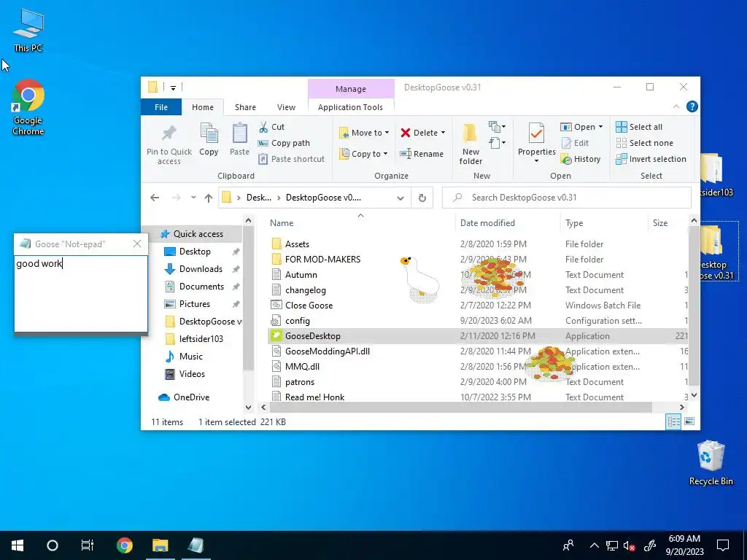Click Paste shortcut in ribbon
This screenshot has height=560, width=747.
coord(292,159)
